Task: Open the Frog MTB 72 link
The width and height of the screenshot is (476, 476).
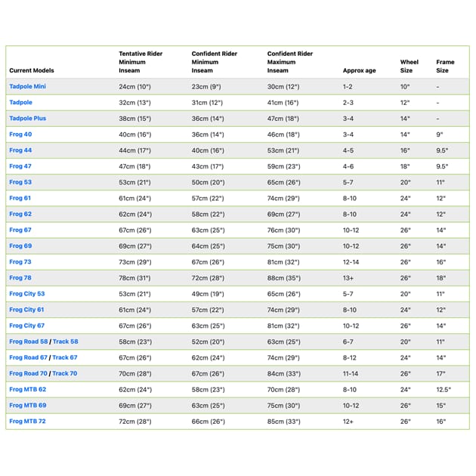Action: 27,421
